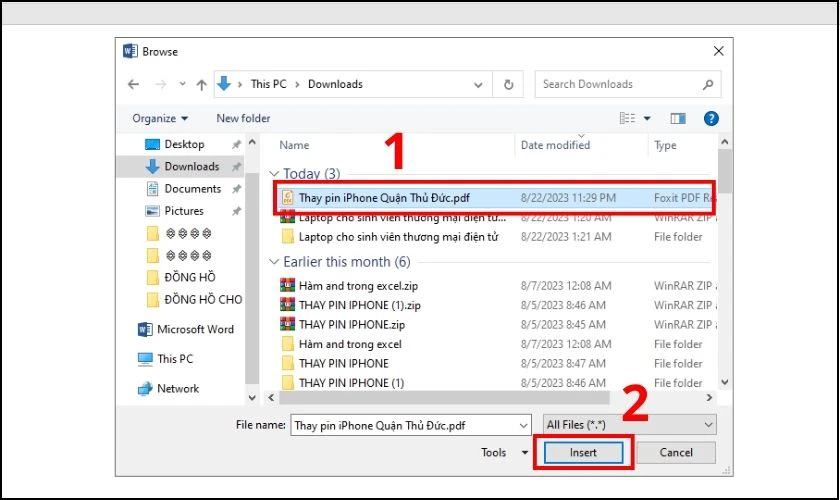Click the horizontal scrollbar of file list
The width and height of the screenshot is (840, 500).
pyautogui.click(x=444, y=398)
